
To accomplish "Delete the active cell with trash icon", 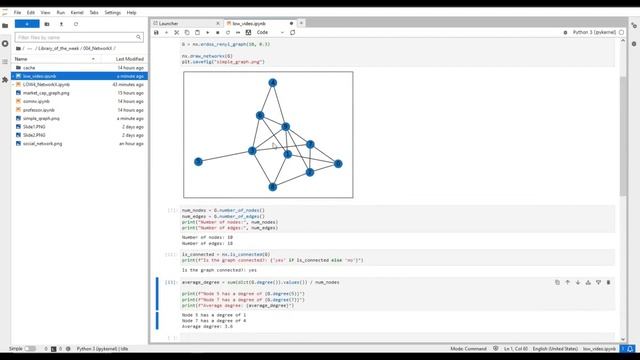I will [x=609, y=282].
